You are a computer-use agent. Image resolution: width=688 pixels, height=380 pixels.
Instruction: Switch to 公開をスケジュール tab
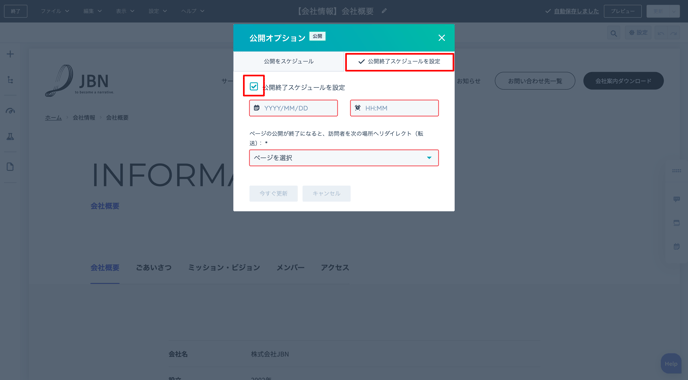pyautogui.click(x=288, y=61)
